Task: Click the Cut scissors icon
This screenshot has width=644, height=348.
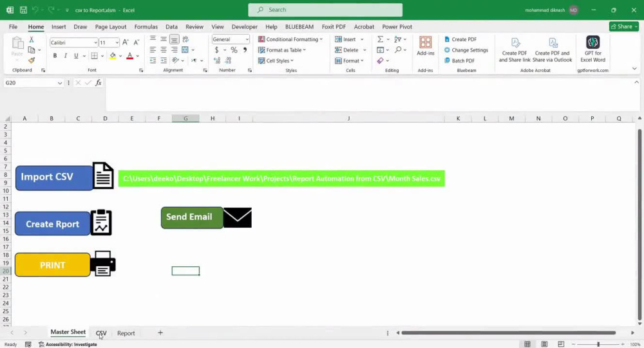Action: pyautogui.click(x=31, y=40)
